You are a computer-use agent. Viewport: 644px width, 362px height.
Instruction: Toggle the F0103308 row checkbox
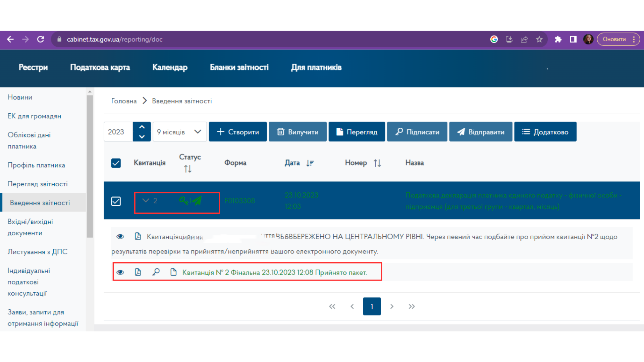pyautogui.click(x=116, y=201)
